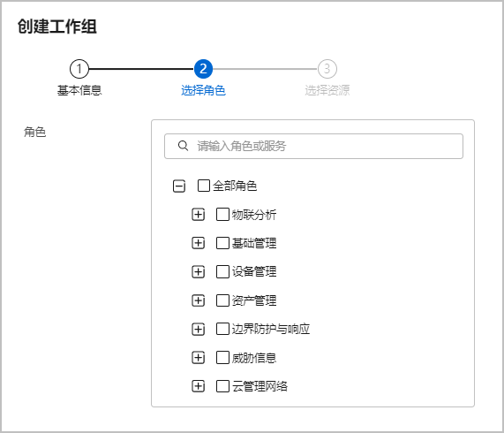Select the 设备管理 checkbox

222,271
